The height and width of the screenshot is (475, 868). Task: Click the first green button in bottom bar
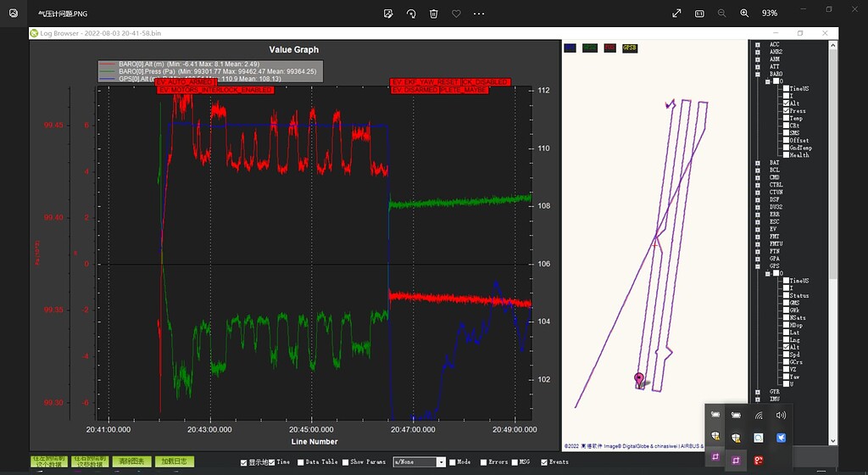(x=48, y=461)
